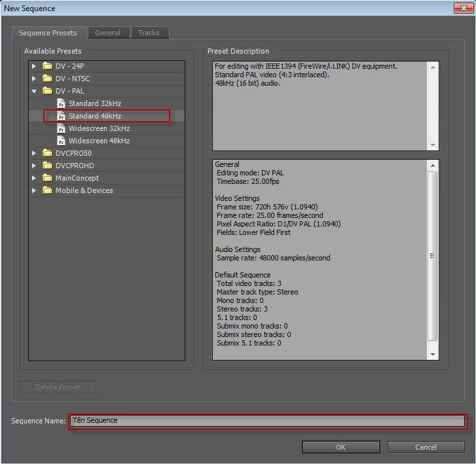Click the Widescreen 48kHz preset file icon
476x464 pixels.
click(61, 141)
